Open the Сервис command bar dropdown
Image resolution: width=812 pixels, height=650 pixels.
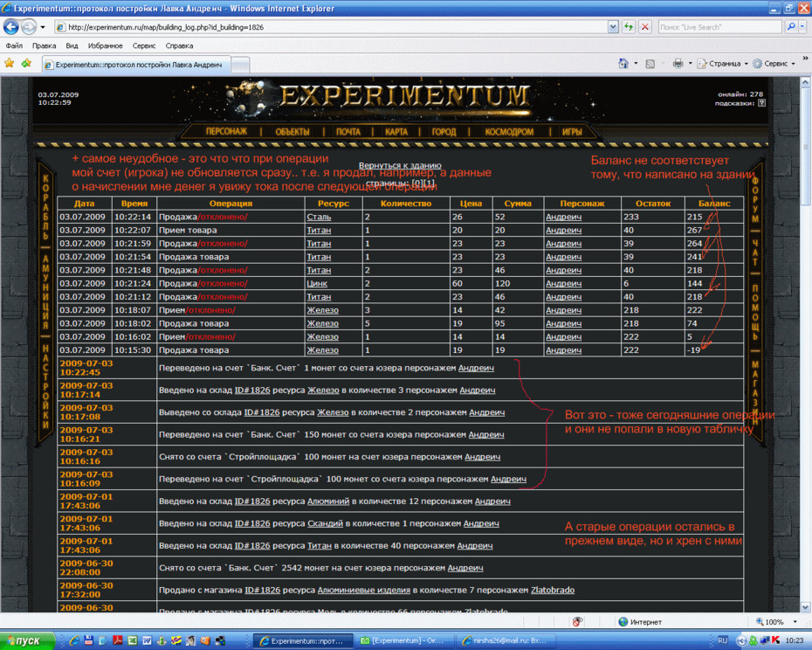coord(774,64)
